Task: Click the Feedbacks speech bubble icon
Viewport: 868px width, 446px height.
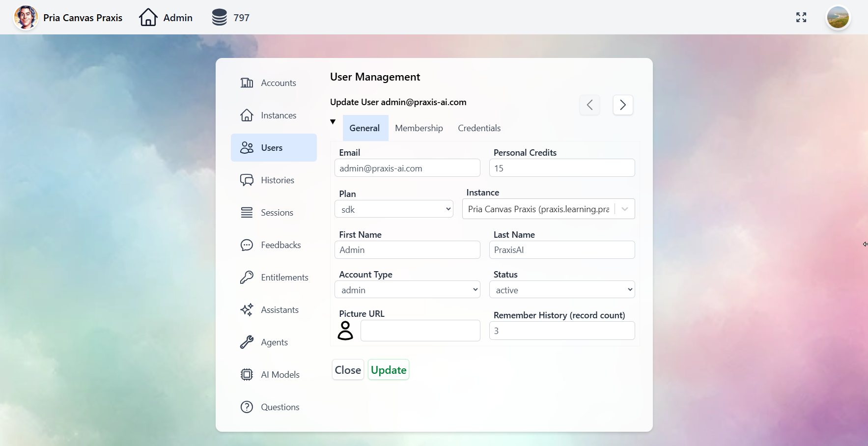Action: pos(247,245)
